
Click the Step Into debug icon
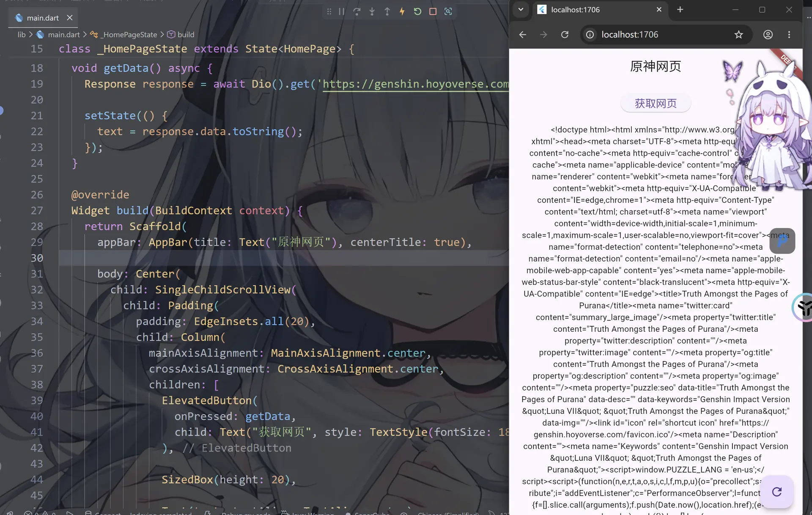tap(372, 11)
